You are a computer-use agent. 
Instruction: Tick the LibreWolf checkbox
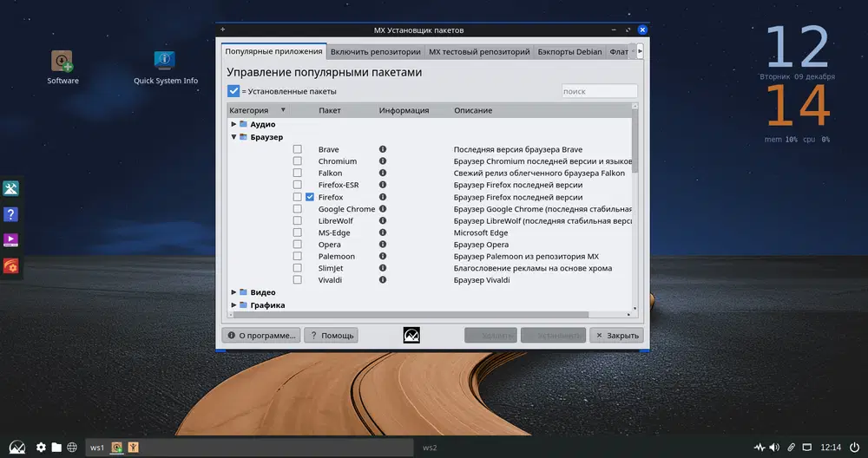click(x=297, y=221)
